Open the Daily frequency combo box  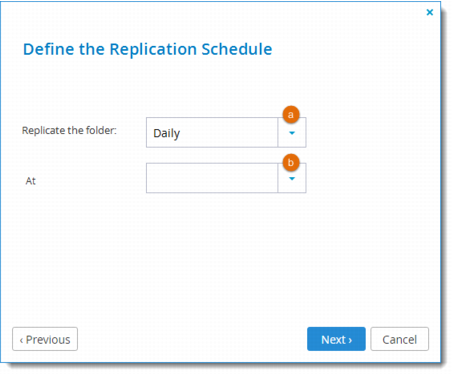(x=226, y=132)
